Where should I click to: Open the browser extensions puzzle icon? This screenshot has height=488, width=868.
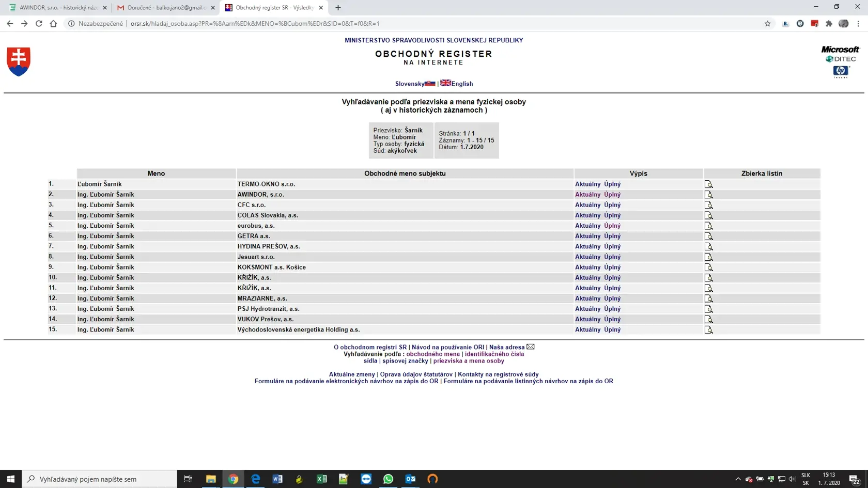[x=829, y=23]
